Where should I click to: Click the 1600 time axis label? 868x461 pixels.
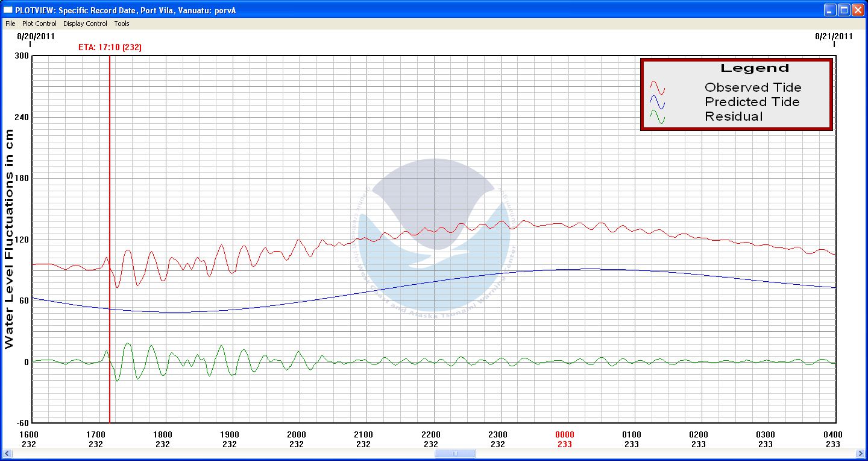[29, 434]
